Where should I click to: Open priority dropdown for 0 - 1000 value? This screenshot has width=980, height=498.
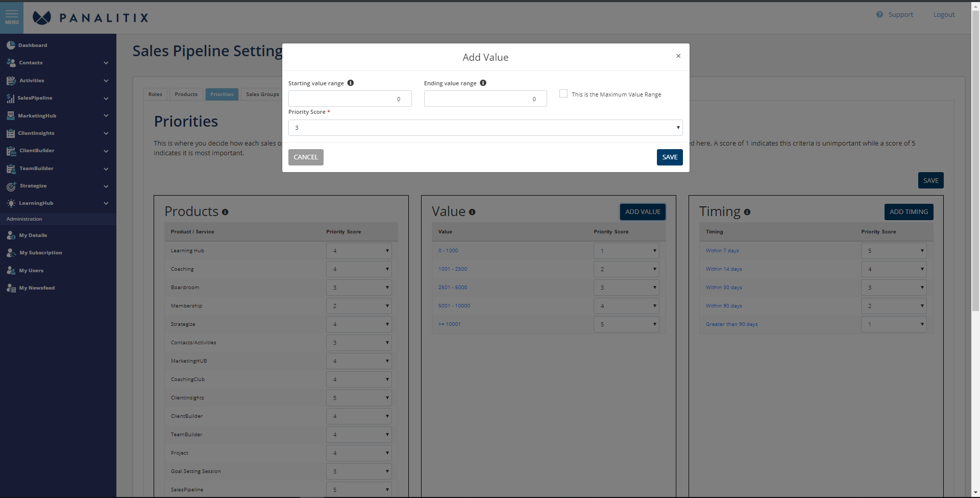tap(626, 251)
